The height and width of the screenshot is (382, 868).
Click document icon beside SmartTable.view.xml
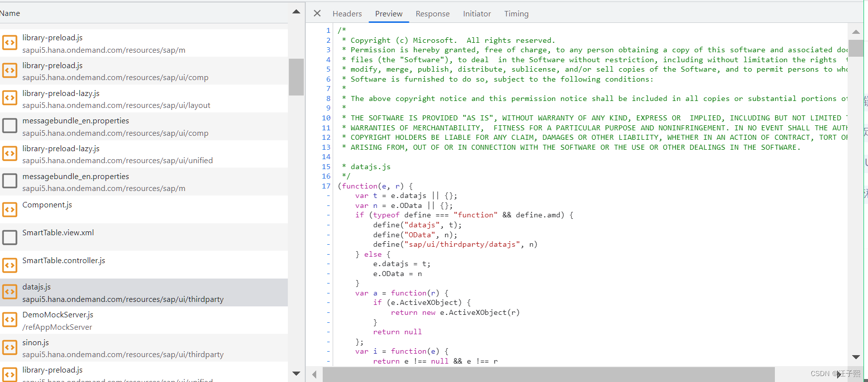(x=9, y=237)
